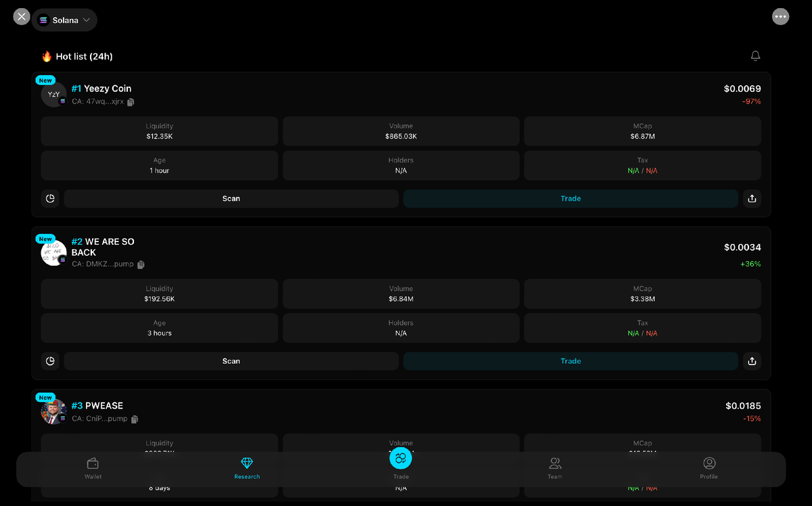Image resolution: width=812 pixels, height=506 pixels.
Task: Click PWEASE price $0.0185
Action: tap(743, 406)
